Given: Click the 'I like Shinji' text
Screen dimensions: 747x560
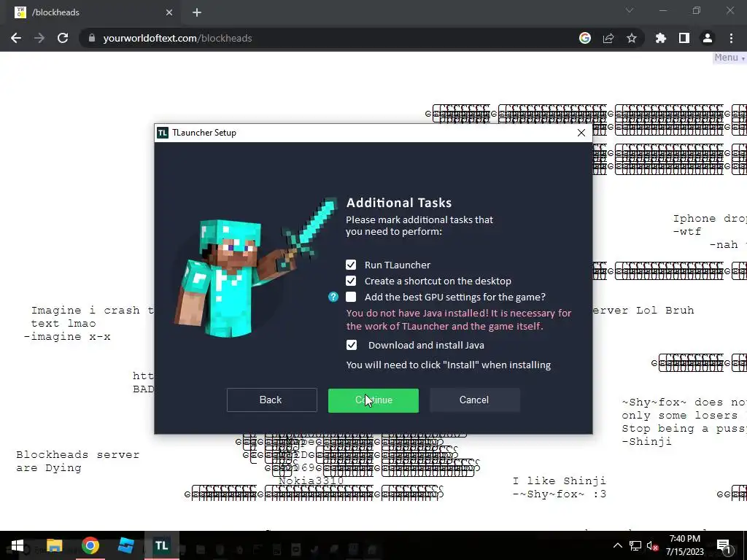Looking at the screenshot, I should (560, 481).
